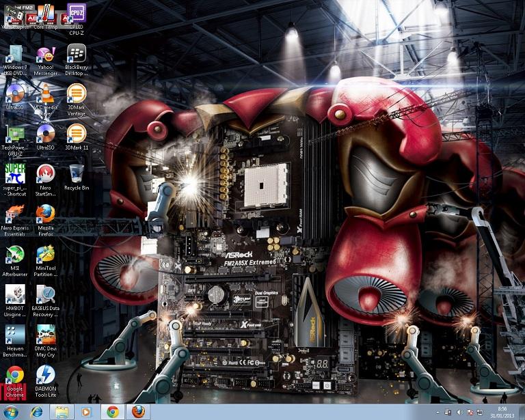Open the WinSetup USB desktop shortcut

coord(15,16)
